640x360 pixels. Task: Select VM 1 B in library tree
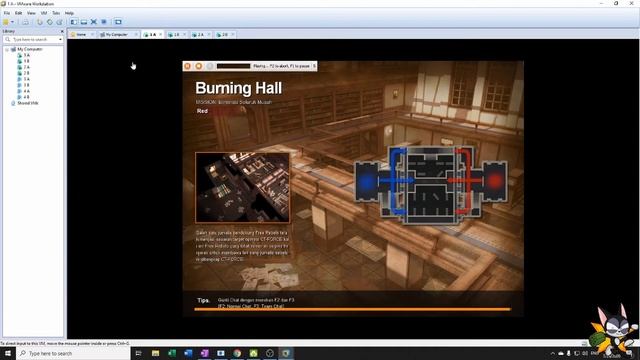[x=23, y=61]
